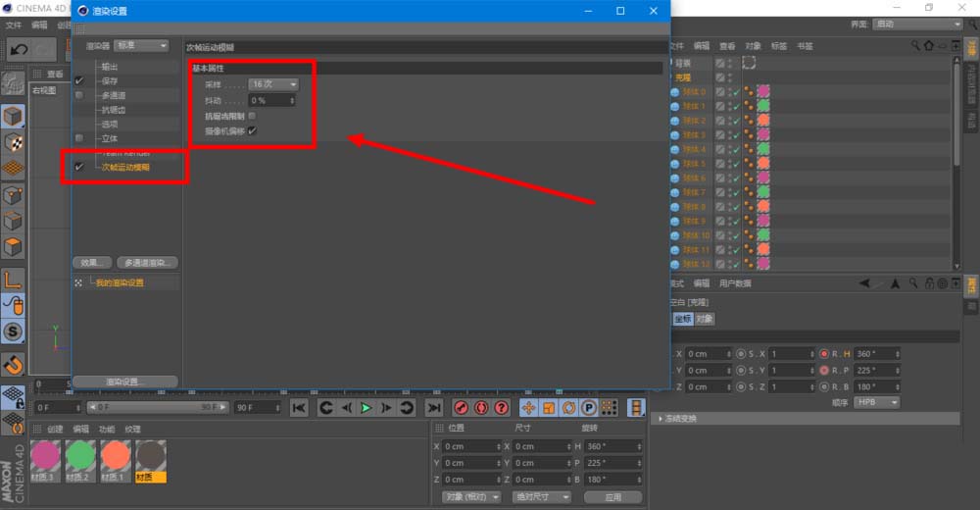Toggle rotation keyframe icon
The image size is (980, 510).
coord(568,408)
